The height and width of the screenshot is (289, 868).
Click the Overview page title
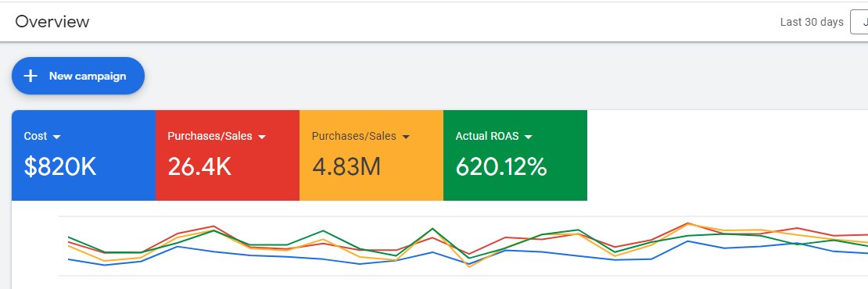tap(52, 22)
